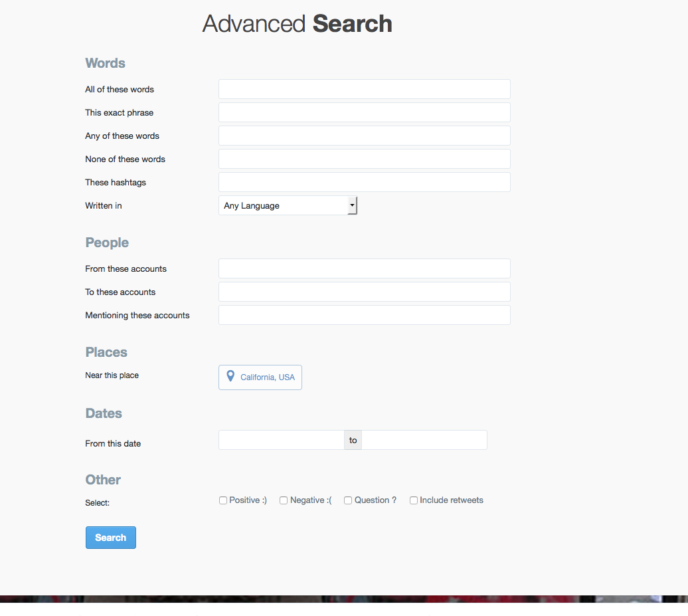The height and width of the screenshot is (616, 688).
Task: Click the California, USA place button
Action: coord(260,377)
